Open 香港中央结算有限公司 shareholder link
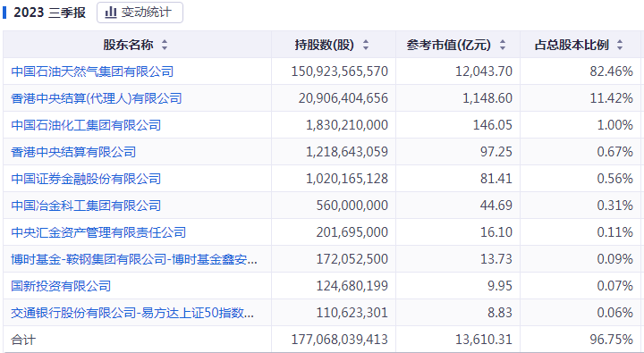The height and width of the screenshot is (353, 644). (x=73, y=152)
